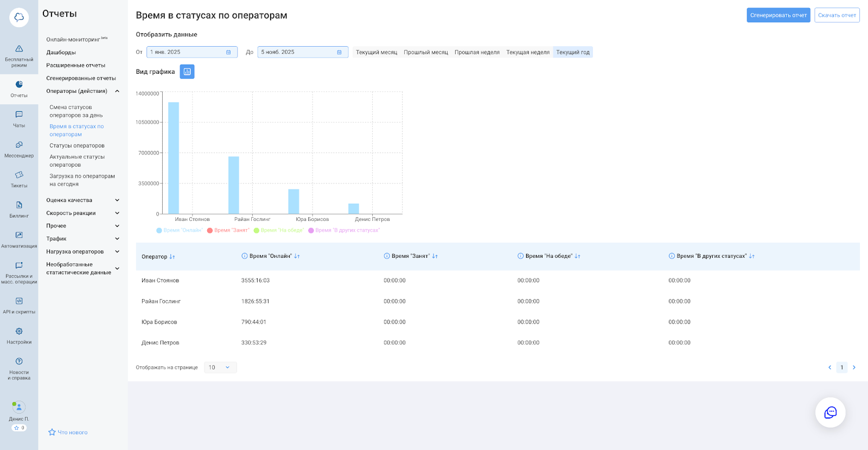Open API and scripts section
The width and height of the screenshot is (868, 450).
point(19,305)
